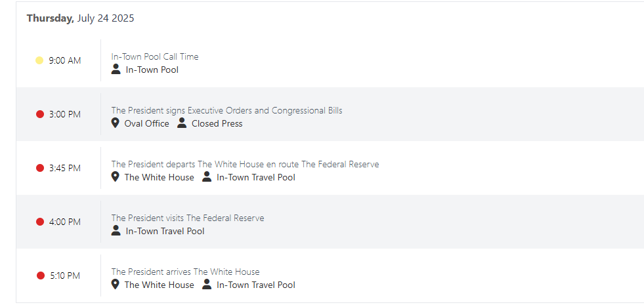
Task: Open the In-Town Pool Call Time event
Action: 155,56
